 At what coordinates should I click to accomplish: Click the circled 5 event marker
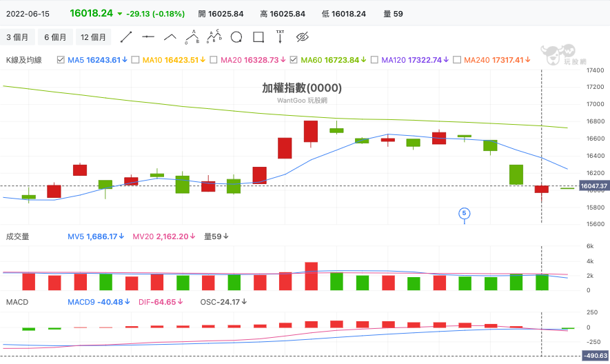(464, 213)
